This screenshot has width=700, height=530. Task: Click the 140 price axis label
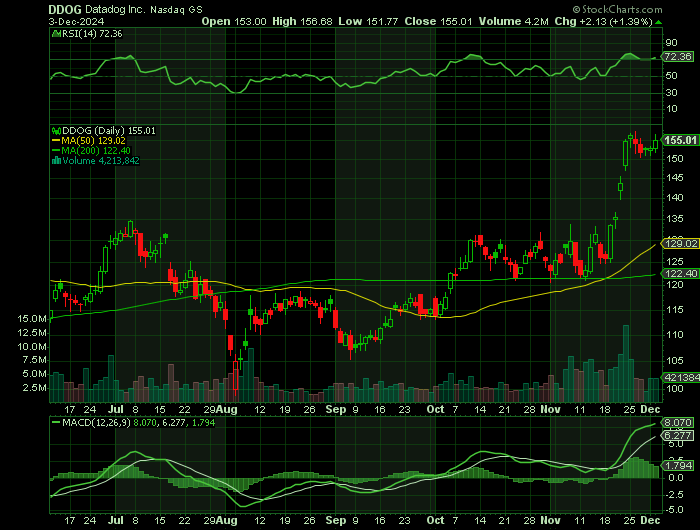674,197
